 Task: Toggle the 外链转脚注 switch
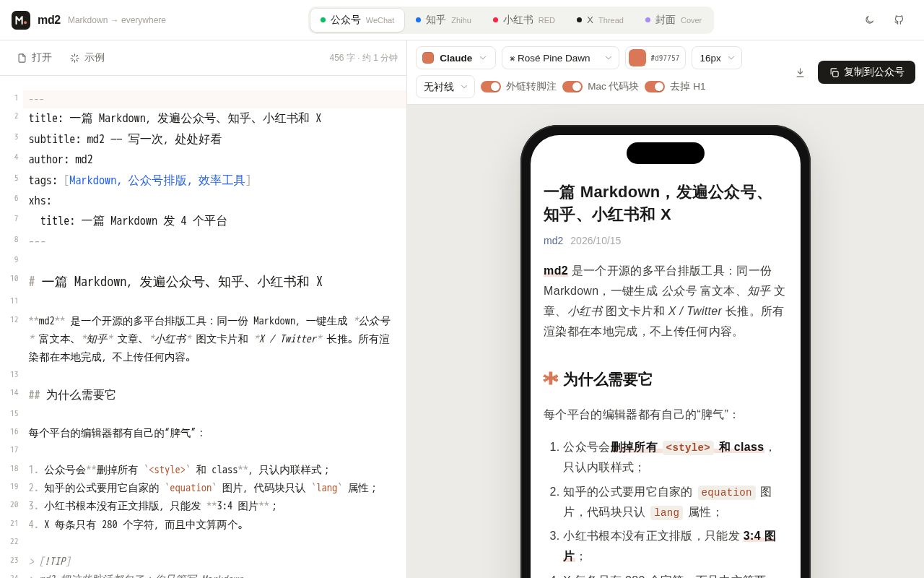(491, 87)
